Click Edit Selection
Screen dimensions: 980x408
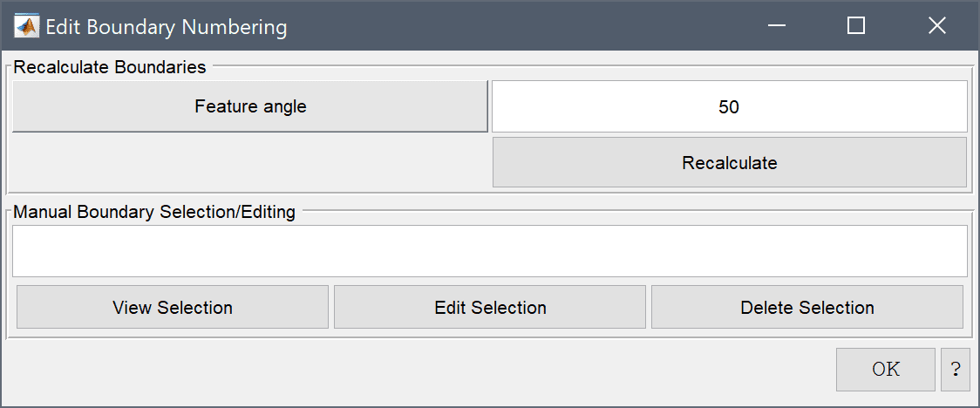pyautogui.click(x=490, y=307)
